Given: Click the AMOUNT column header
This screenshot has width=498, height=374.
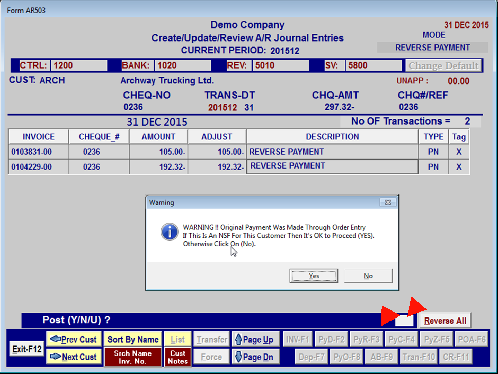Looking at the screenshot, I should 158,137.
